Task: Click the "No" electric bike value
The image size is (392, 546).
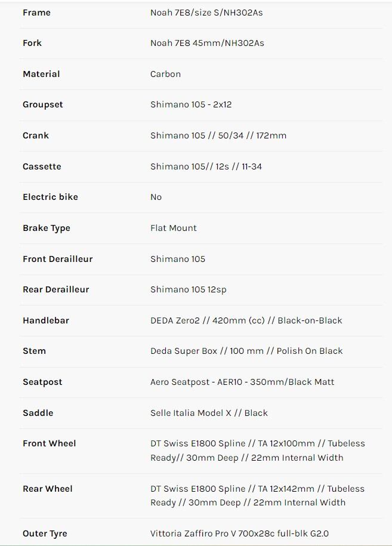Action: [x=156, y=197]
